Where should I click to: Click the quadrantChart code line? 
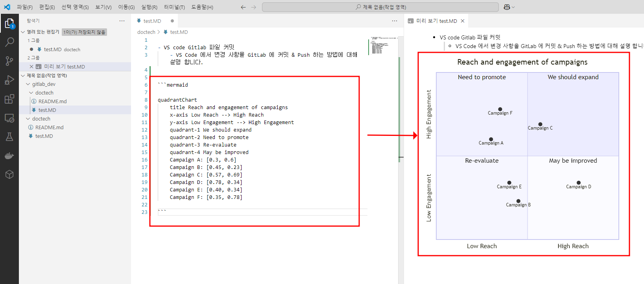[x=177, y=100]
